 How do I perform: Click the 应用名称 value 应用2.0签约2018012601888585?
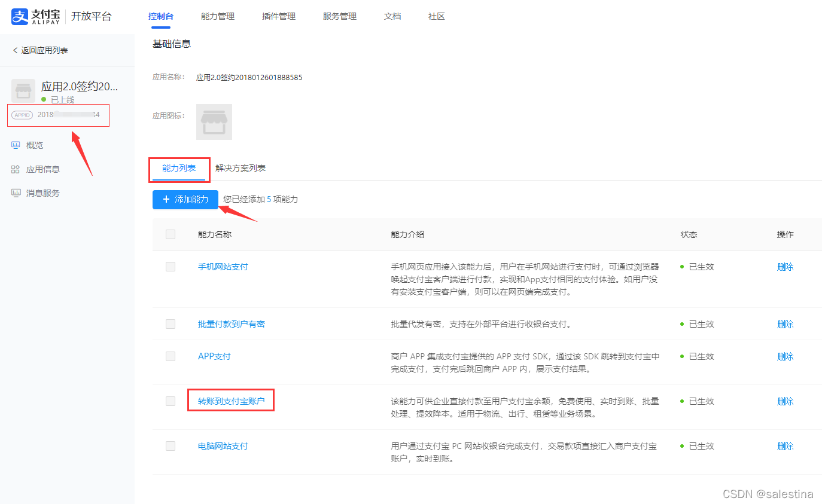click(249, 77)
